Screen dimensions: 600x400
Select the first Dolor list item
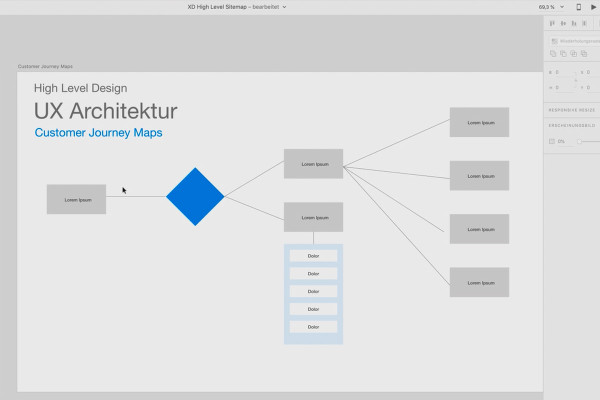313,256
